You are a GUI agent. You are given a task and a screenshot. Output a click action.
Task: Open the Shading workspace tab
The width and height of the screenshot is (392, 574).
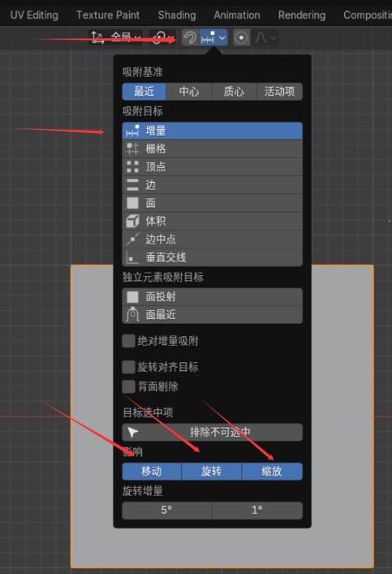click(x=177, y=15)
